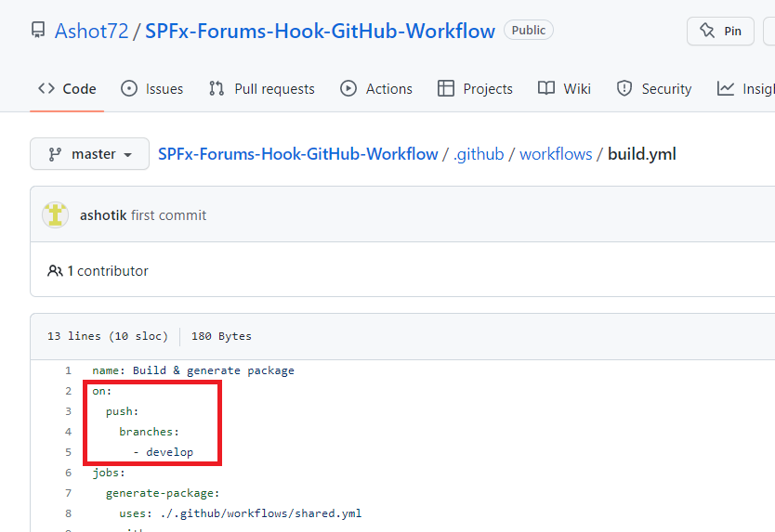
Task: Open the Security tab
Action: tap(654, 89)
